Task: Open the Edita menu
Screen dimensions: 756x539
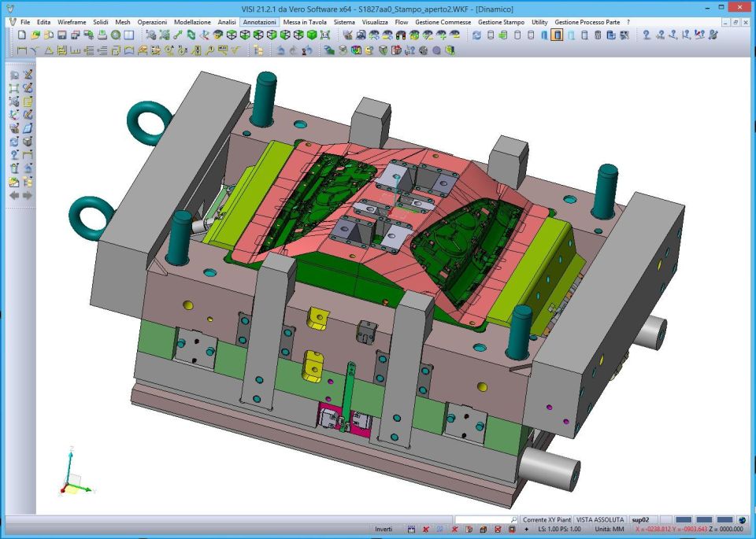Action: coord(43,22)
